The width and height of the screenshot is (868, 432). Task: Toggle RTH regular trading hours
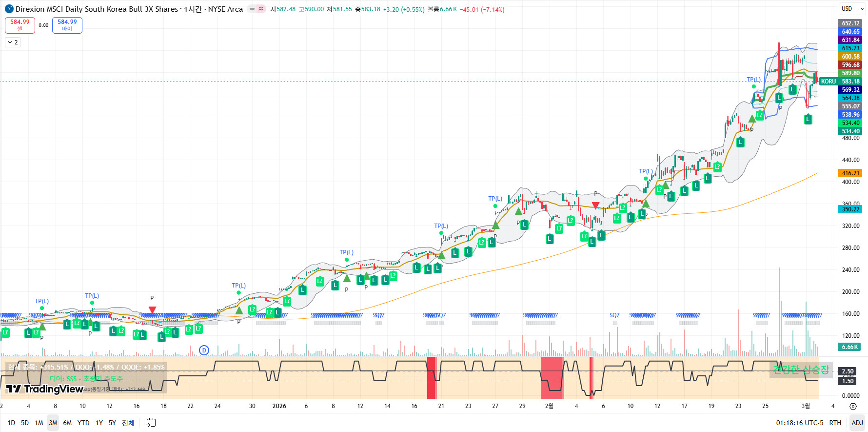(835, 423)
